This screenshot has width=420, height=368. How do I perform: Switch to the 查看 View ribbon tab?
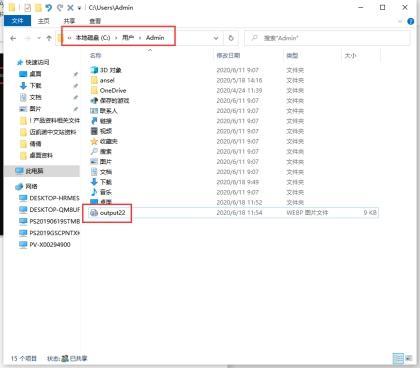click(x=95, y=21)
